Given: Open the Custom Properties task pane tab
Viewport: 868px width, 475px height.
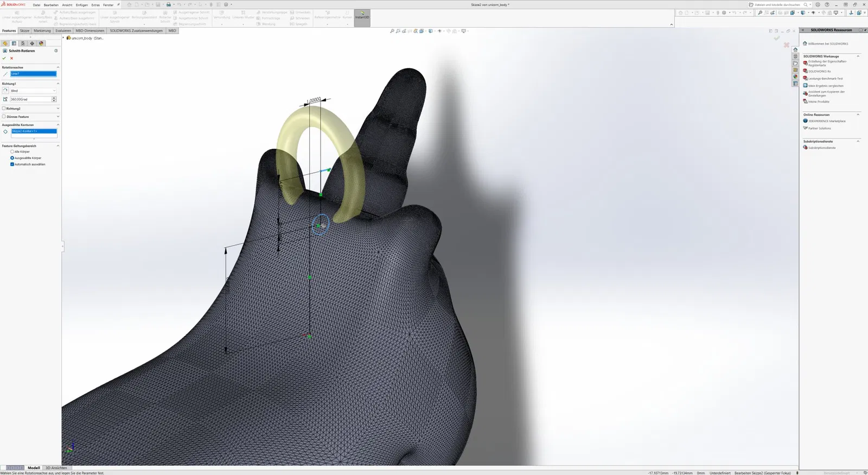Looking at the screenshot, I should [x=795, y=84].
